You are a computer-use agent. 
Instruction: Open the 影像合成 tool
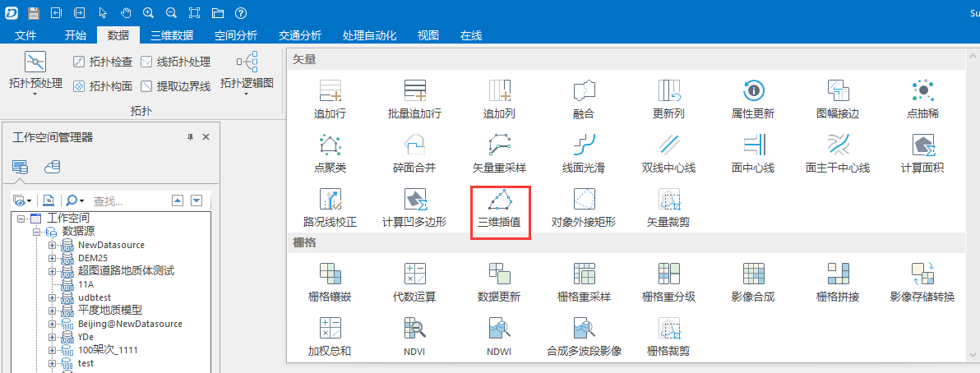pyautogui.click(x=753, y=282)
